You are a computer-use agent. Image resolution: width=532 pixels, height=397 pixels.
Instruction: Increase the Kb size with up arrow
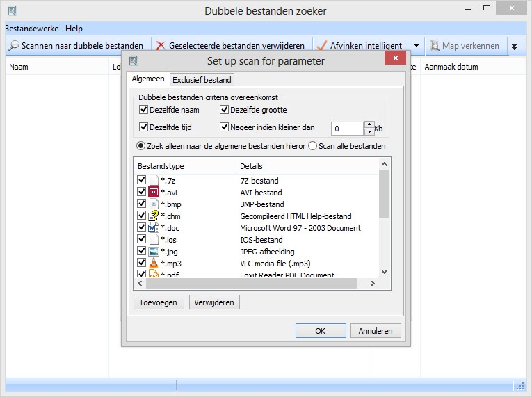point(369,124)
